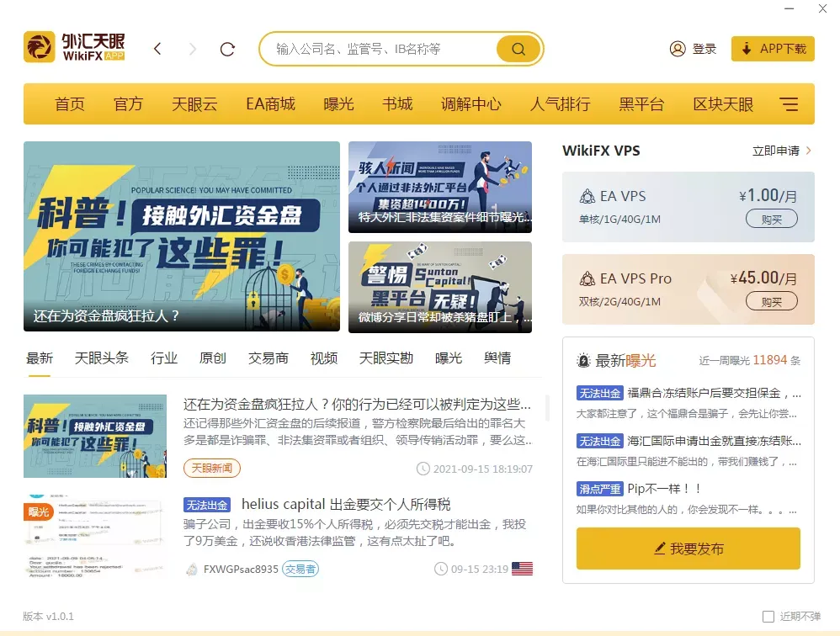Open the 黑平台 menu item

point(641,103)
